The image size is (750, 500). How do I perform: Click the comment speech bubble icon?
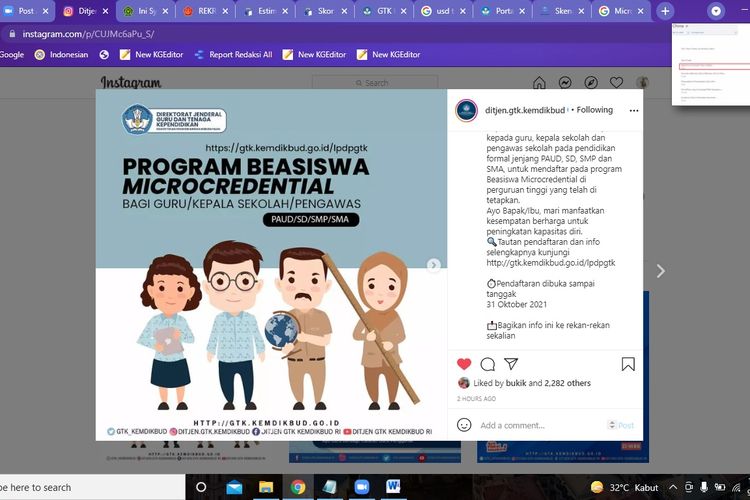(488, 364)
